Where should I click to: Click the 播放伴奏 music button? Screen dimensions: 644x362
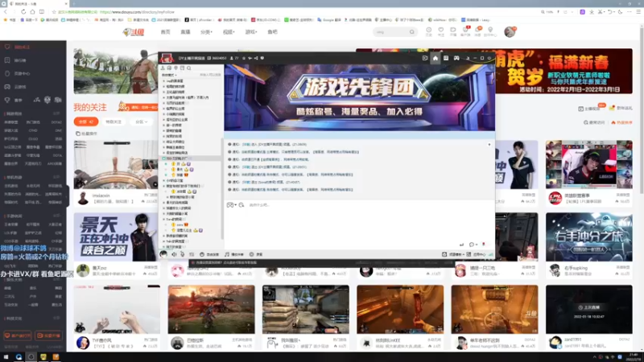click(234, 254)
